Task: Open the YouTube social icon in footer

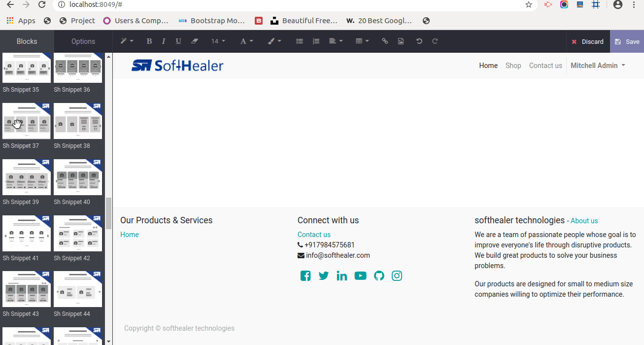Action: pos(361,276)
